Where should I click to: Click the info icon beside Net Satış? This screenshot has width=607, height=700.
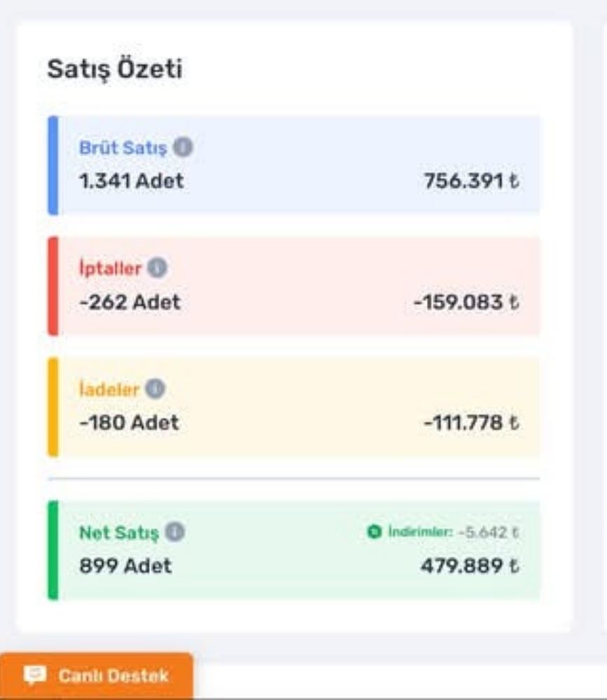[175, 533]
